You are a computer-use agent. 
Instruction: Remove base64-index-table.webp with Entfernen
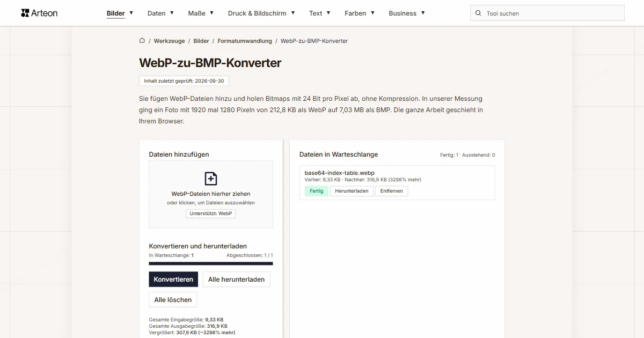(391, 191)
